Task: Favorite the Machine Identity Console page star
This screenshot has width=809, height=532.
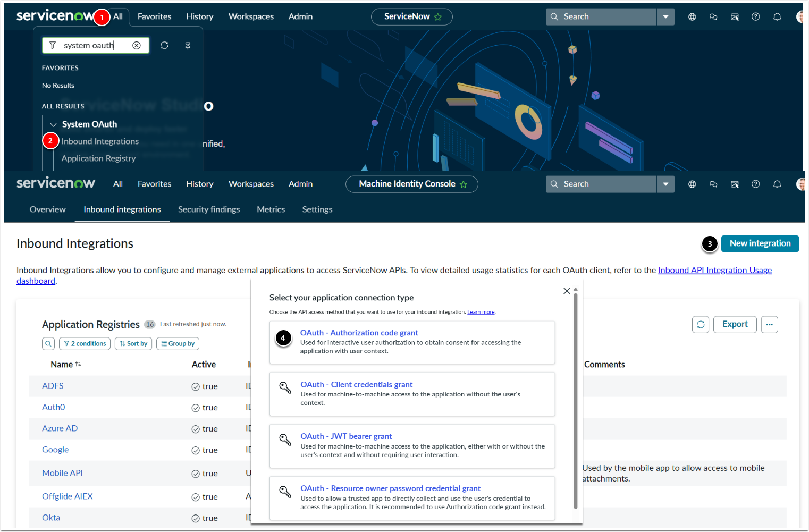Action: [464, 184]
